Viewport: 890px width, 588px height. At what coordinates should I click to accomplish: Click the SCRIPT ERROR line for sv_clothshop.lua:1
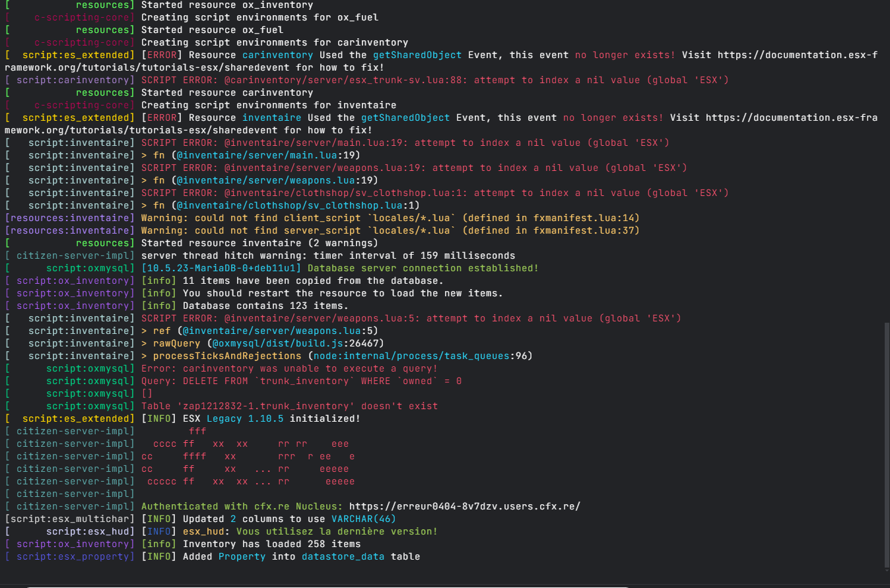(x=435, y=193)
